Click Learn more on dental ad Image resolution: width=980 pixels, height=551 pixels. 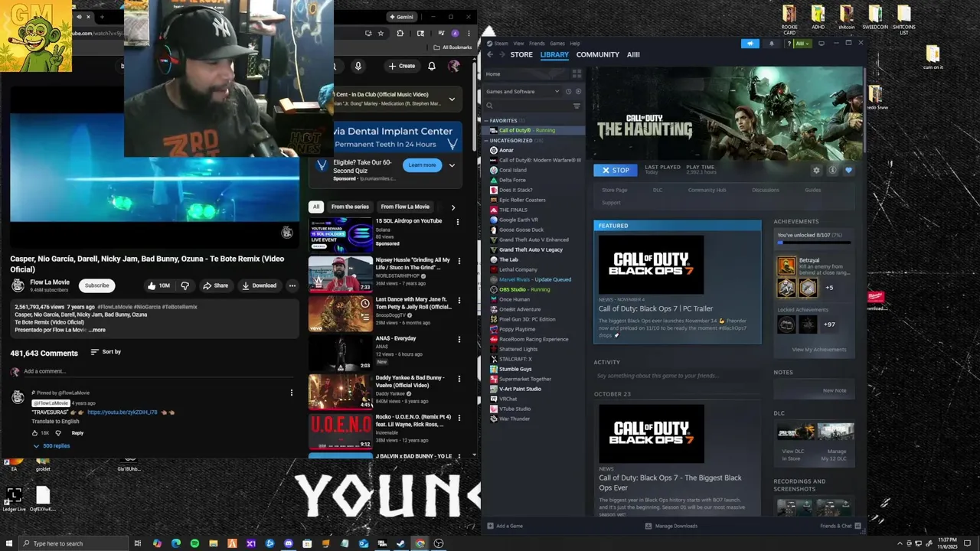[422, 165]
